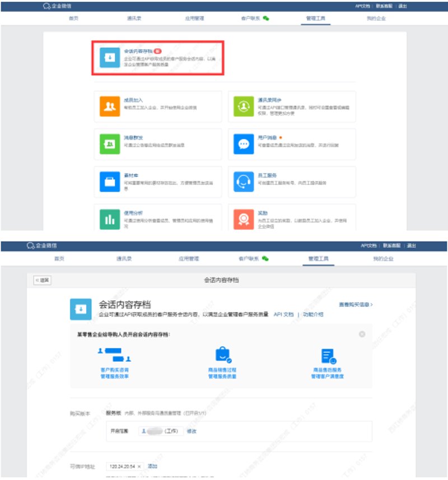Open the green 消息群发 icon
This screenshot has height=480, width=448.
(x=110, y=144)
